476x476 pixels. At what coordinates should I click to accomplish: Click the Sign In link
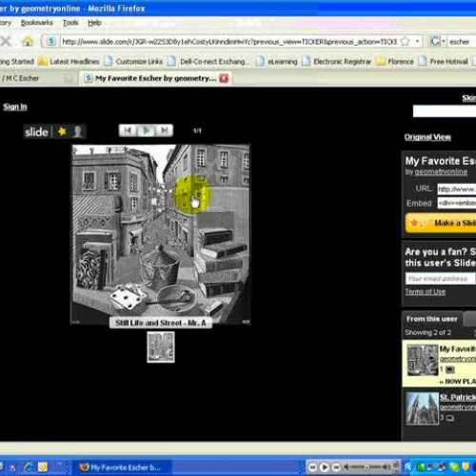pos(15,107)
